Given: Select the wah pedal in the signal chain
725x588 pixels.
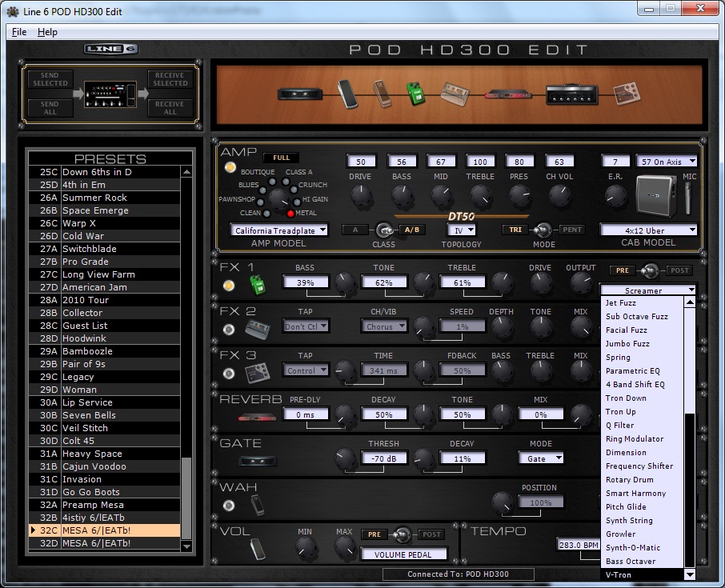Looking at the screenshot, I should point(383,94).
